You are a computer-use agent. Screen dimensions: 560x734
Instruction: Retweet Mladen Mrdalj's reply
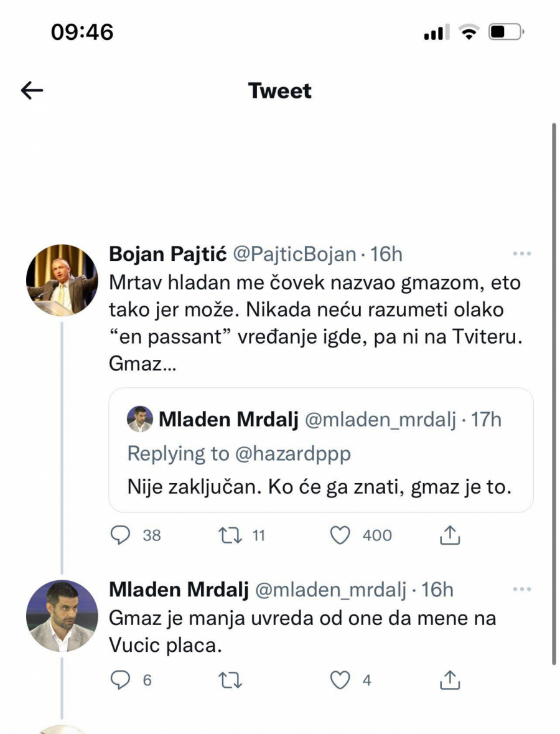(231, 680)
